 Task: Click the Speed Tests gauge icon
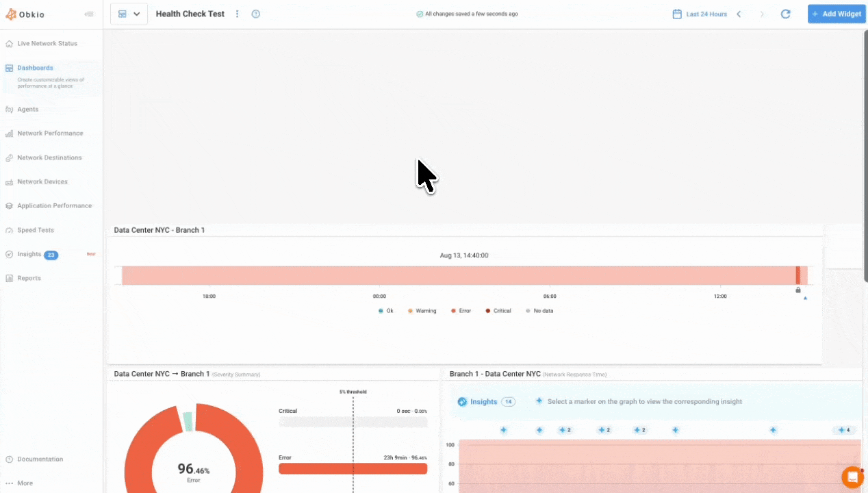click(x=10, y=230)
